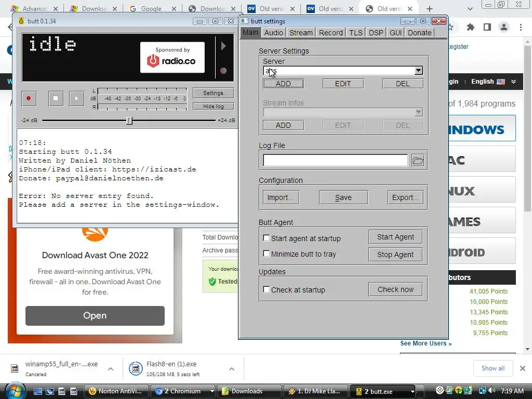The height and width of the screenshot is (399, 532).
Task: Open the 2 Chromium taskbar group
Action: pos(182,391)
